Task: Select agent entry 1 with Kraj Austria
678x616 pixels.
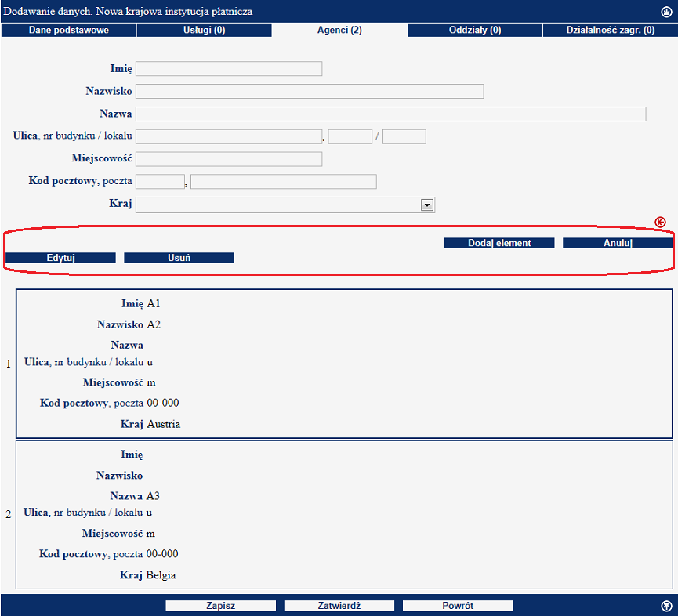Action: 343,364
